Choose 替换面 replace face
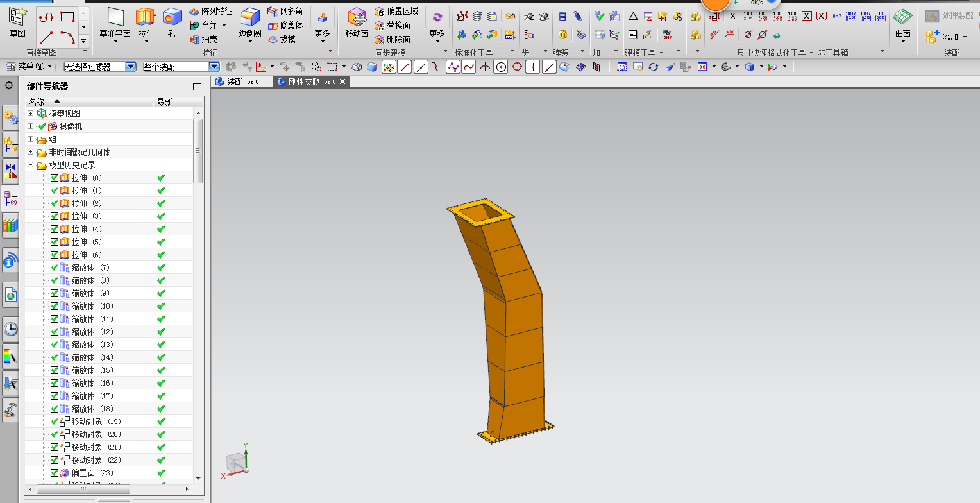Image resolution: width=980 pixels, height=503 pixels. [x=393, y=25]
